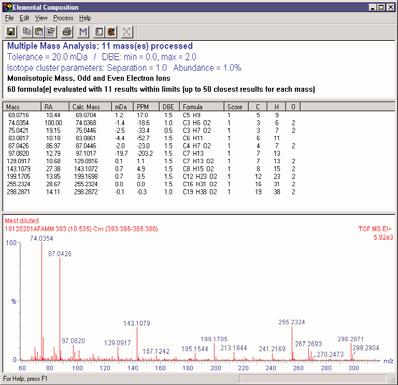Open the Edit menu
Viewport: 398px width, 385px height.
(24, 18)
